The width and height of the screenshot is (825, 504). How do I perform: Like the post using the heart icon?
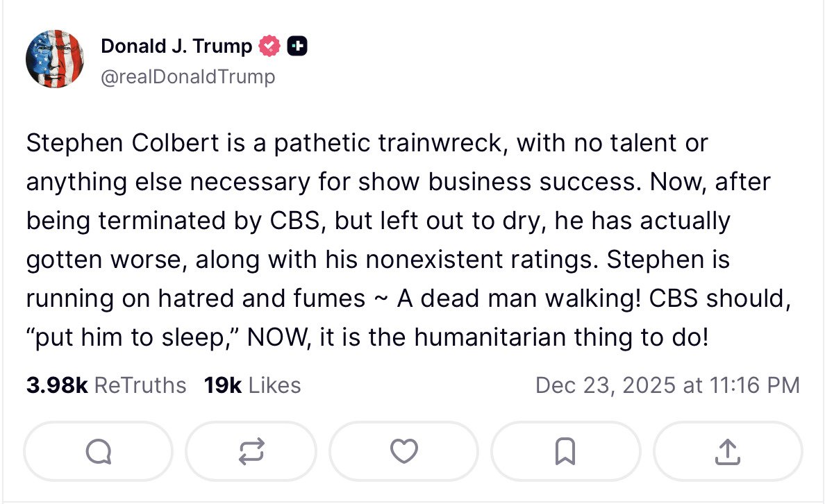pos(403,453)
